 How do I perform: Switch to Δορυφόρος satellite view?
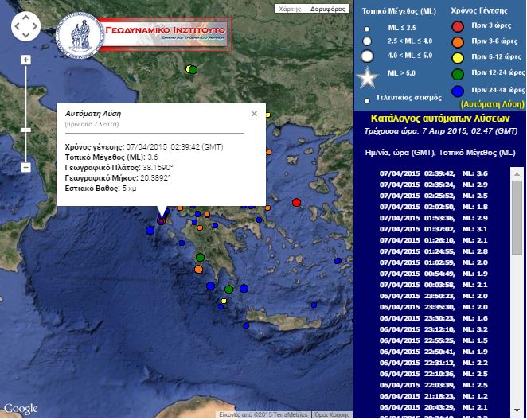pyautogui.click(x=326, y=9)
